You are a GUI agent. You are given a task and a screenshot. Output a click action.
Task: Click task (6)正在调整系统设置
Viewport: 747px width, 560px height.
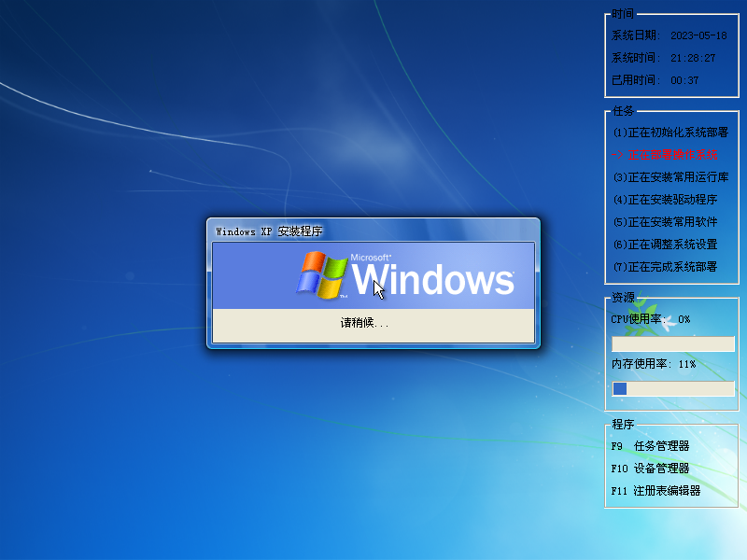[665, 245]
